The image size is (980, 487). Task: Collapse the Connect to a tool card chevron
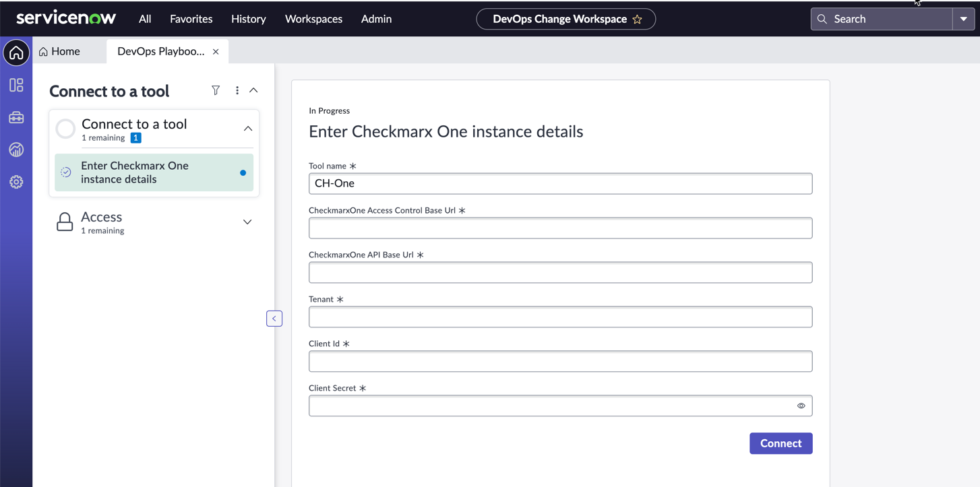[x=247, y=129]
